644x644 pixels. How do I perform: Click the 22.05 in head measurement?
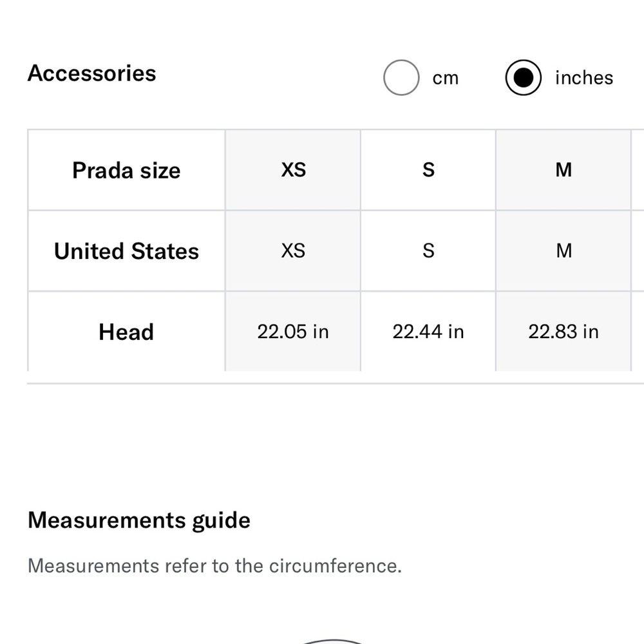click(293, 332)
